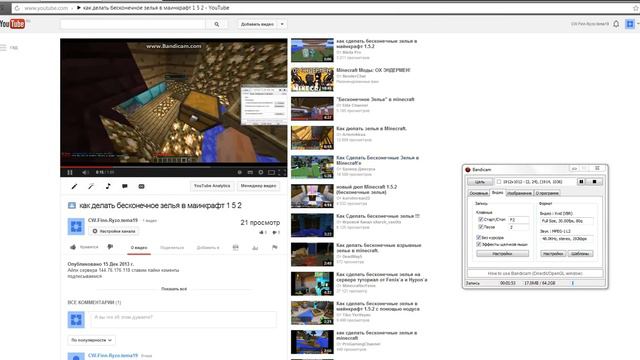The height and width of the screenshot is (360, 640).
Task: Open the guide hamburger menu icon
Action: click(x=3, y=48)
